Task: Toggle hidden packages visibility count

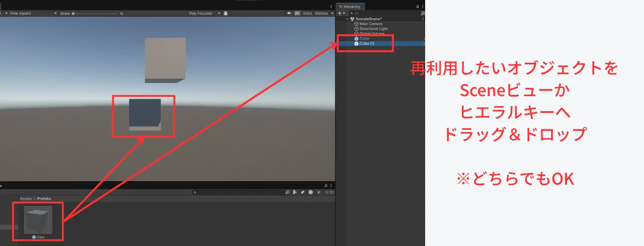Action: 329,192
